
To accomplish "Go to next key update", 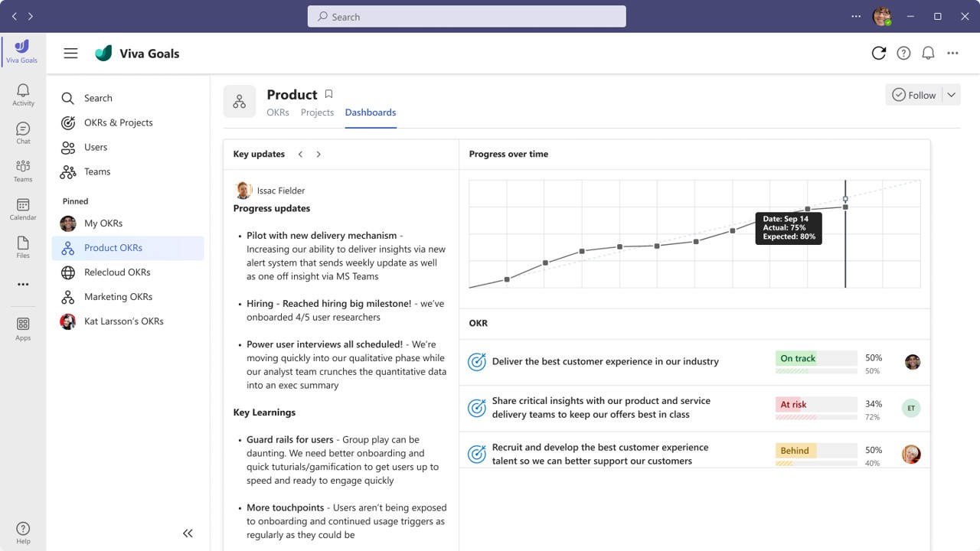I will point(318,154).
